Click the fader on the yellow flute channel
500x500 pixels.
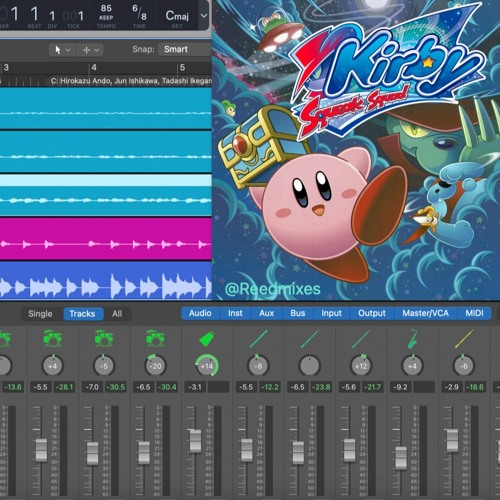click(x=452, y=440)
